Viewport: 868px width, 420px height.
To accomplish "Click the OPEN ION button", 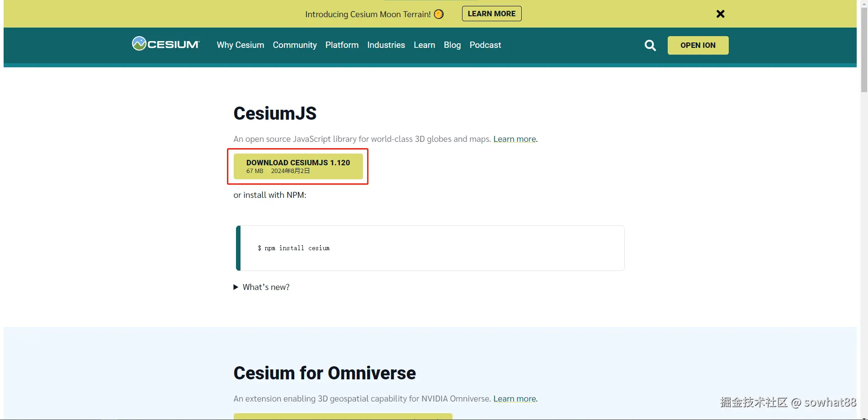I will [x=698, y=45].
